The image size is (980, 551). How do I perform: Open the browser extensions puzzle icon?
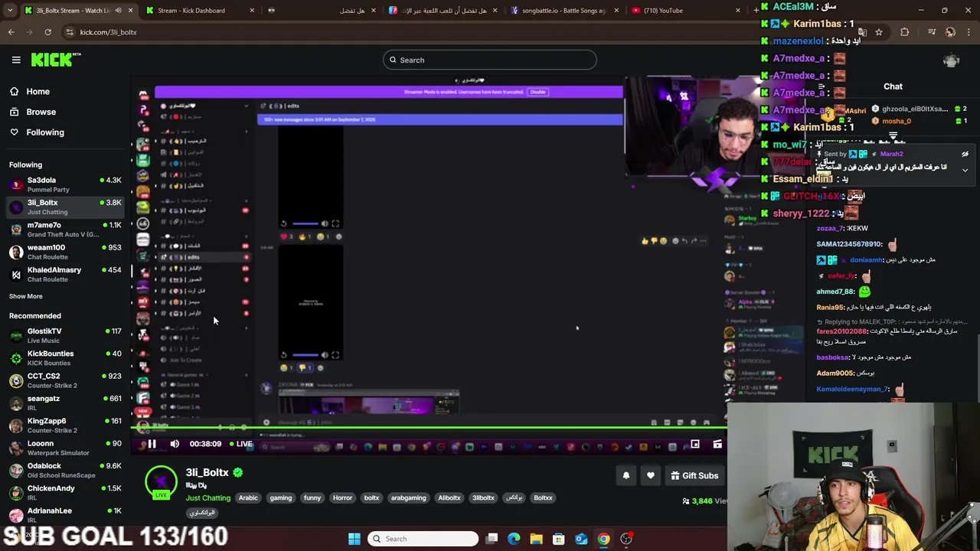click(x=905, y=32)
